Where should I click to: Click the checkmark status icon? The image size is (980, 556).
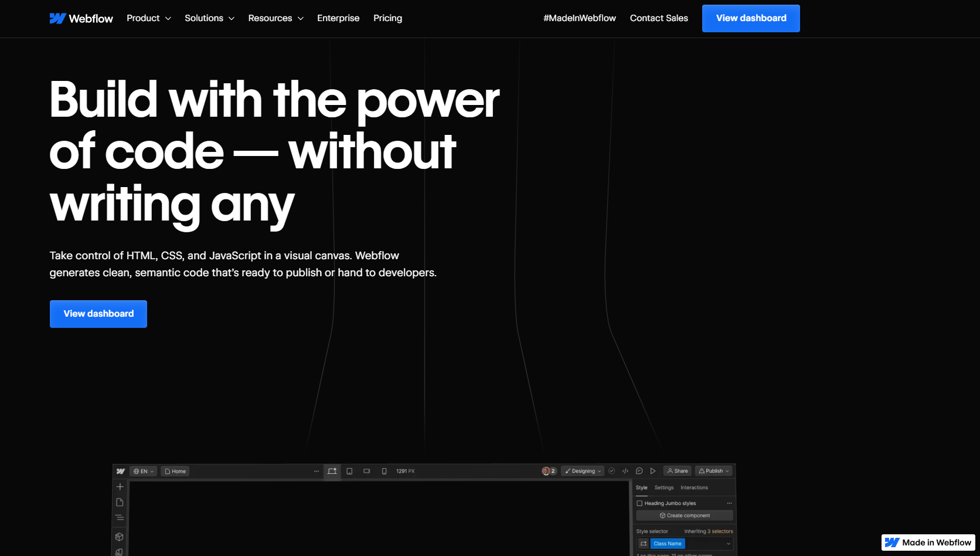click(x=611, y=471)
